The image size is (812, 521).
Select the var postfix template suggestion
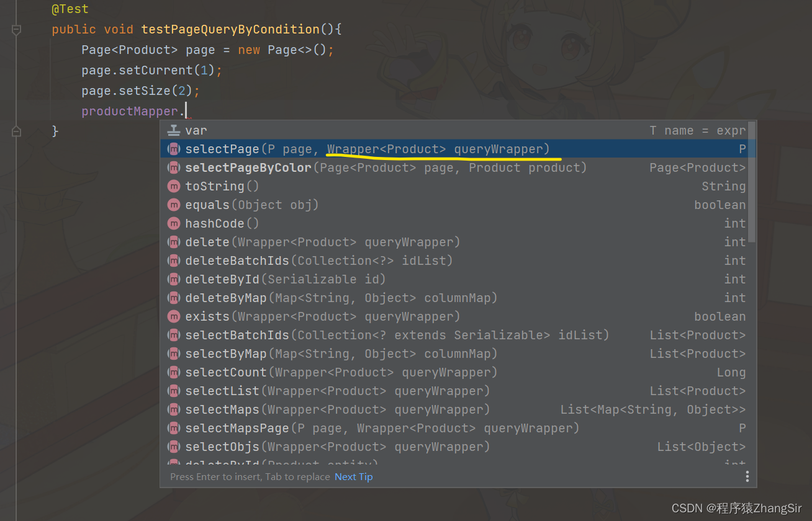coord(454,130)
